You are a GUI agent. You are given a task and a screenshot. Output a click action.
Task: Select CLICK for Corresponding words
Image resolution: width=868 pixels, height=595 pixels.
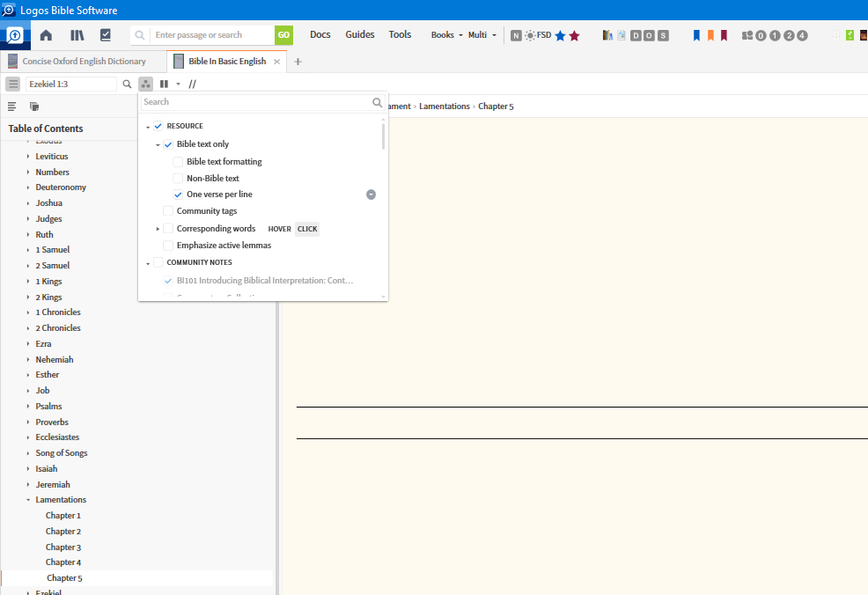click(x=307, y=229)
